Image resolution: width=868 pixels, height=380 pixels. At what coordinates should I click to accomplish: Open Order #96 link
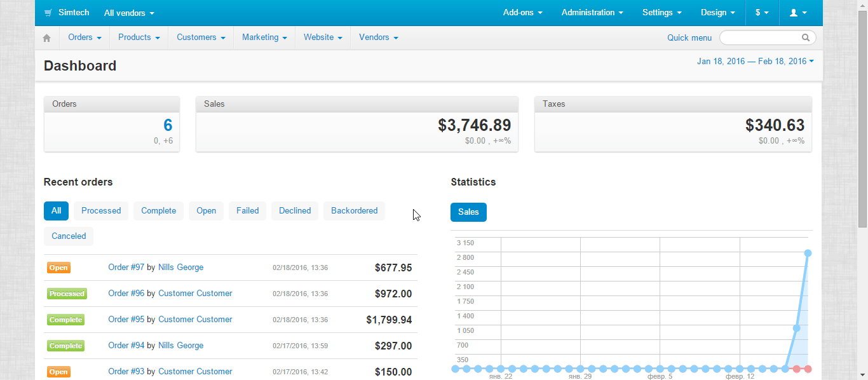[126, 294]
